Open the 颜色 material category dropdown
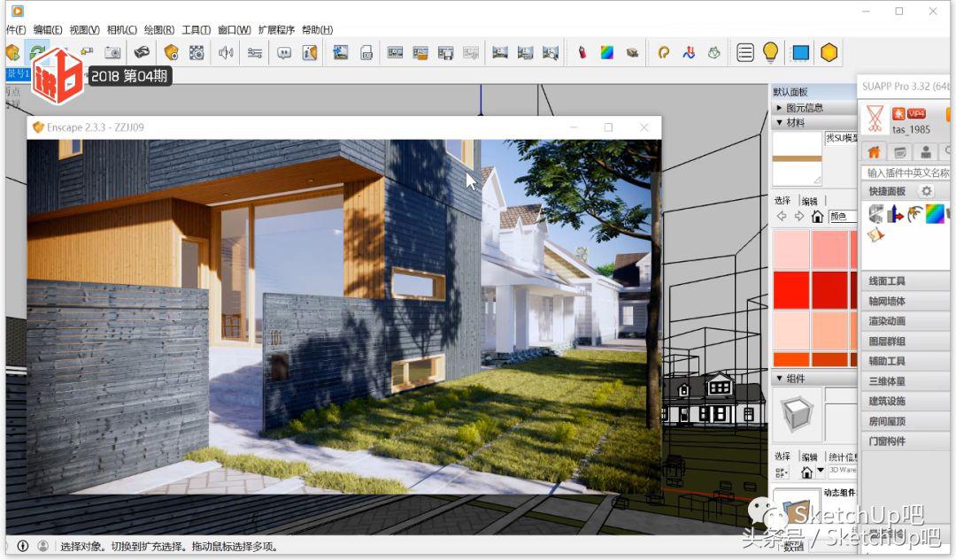956x560 pixels. click(841, 217)
